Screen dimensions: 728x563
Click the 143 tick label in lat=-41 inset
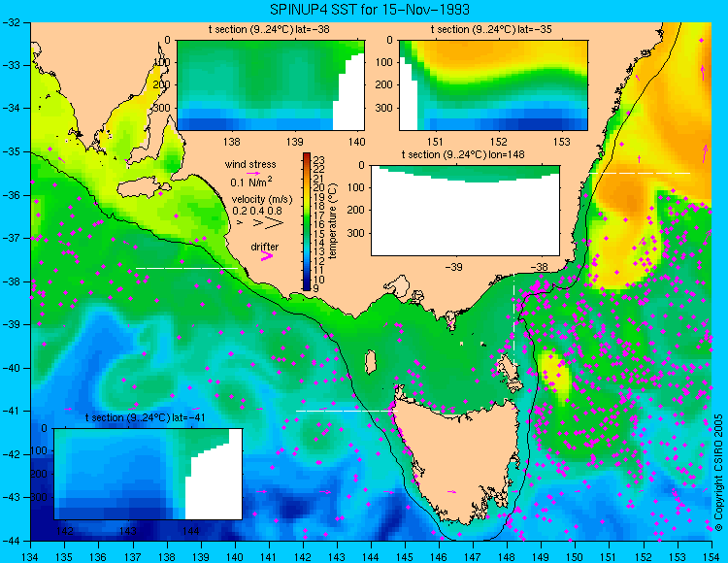pyautogui.click(x=128, y=531)
